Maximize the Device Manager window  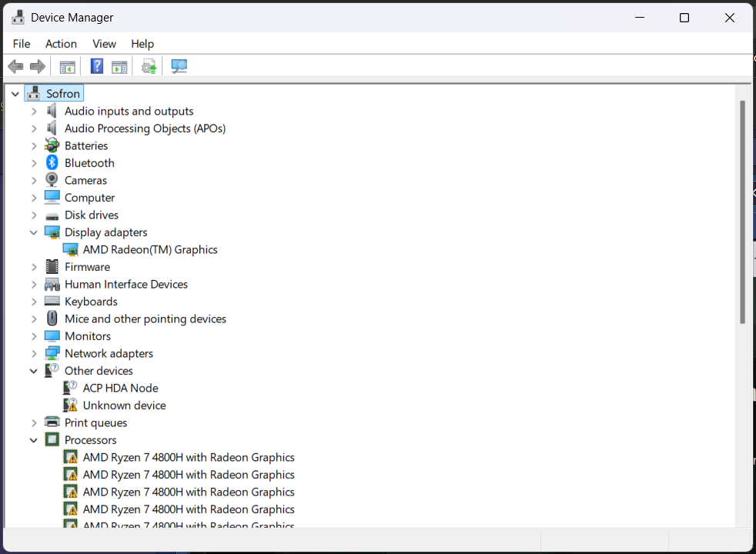684,18
